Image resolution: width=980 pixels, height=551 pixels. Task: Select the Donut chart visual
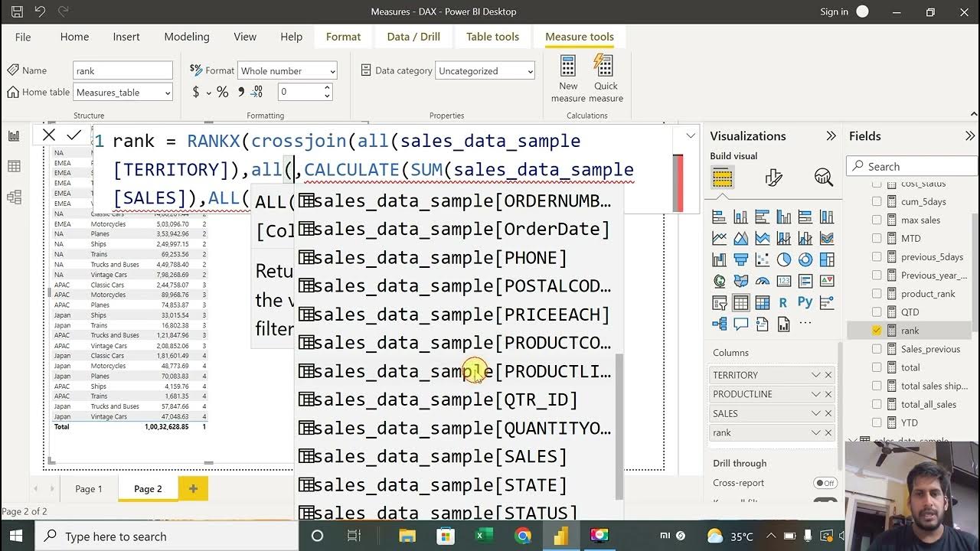(805, 259)
